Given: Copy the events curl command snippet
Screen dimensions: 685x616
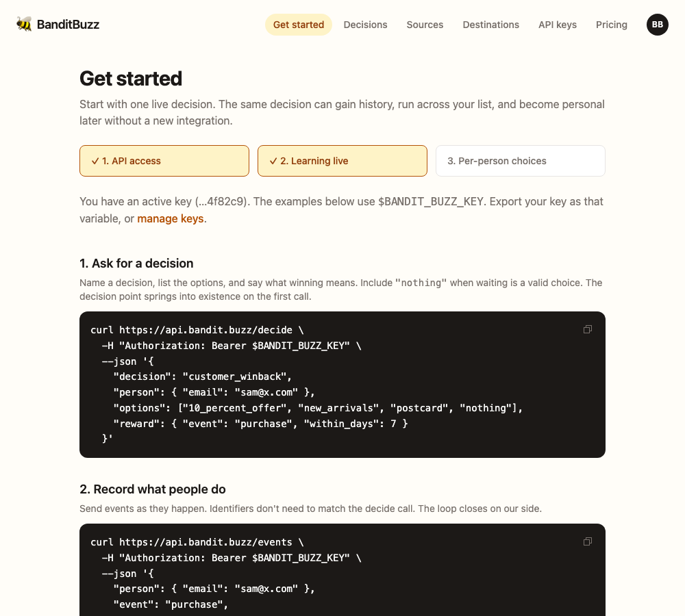Looking at the screenshot, I should [x=588, y=542].
